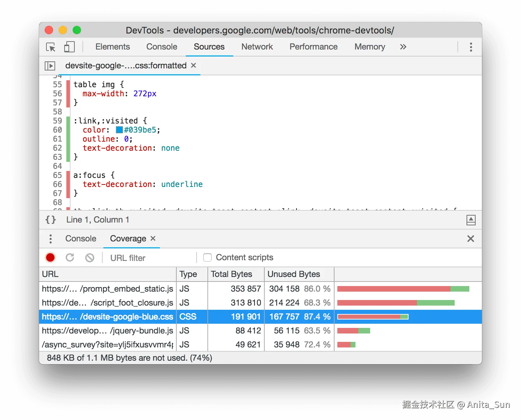The image size is (521, 420).
Task: Enable the Content scripts checkbox
Action: click(x=207, y=257)
